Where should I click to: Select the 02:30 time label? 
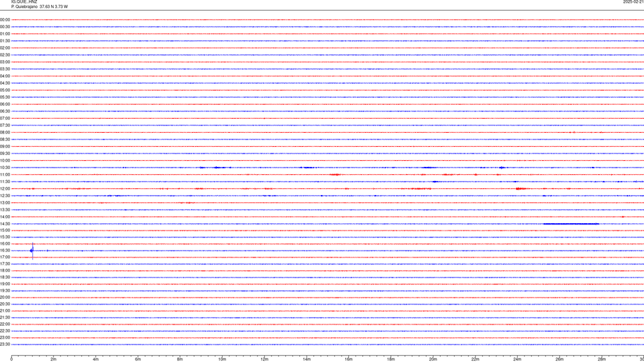[x=5, y=55]
